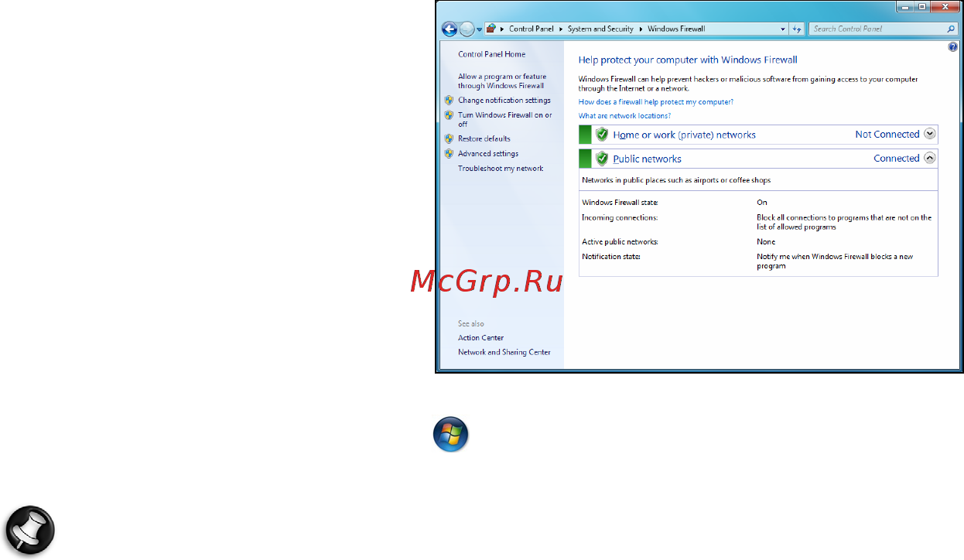Screen dimensions: 964x560
Task: Refresh the page with the refresh button
Action: pyautogui.click(x=797, y=29)
